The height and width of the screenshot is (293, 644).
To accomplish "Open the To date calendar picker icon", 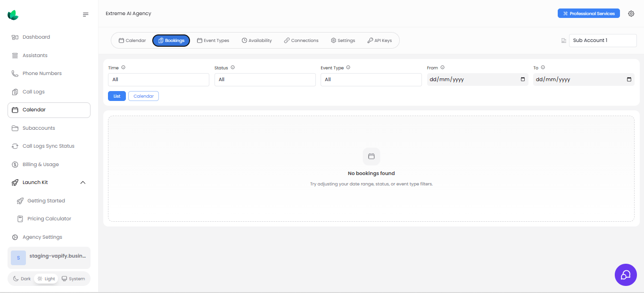I will pos(629,79).
